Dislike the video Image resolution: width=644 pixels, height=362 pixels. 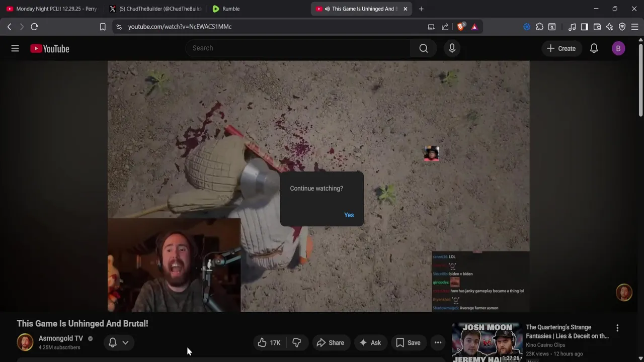click(296, 343)
